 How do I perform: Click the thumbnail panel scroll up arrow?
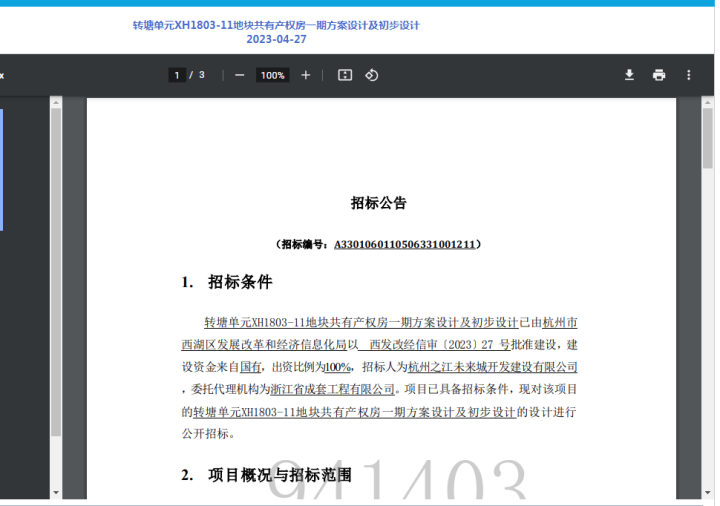pyautogui.click(x=56, y=103)
